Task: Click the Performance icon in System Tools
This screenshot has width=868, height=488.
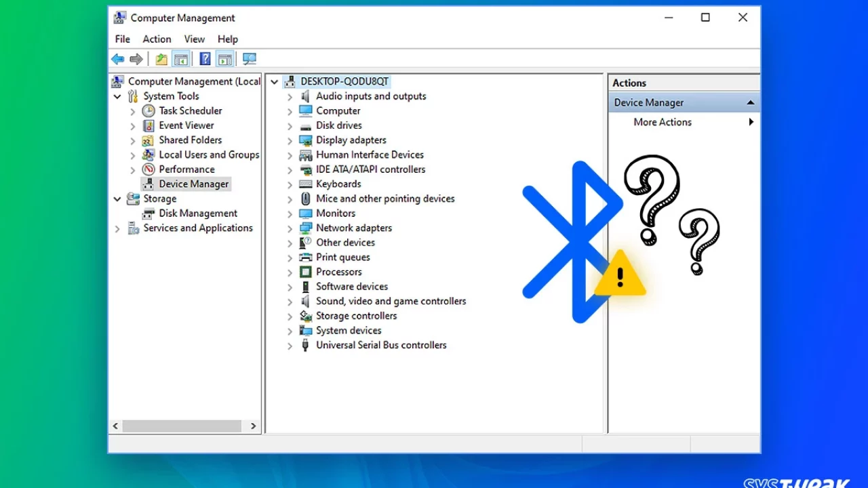Action: [149, 169]
